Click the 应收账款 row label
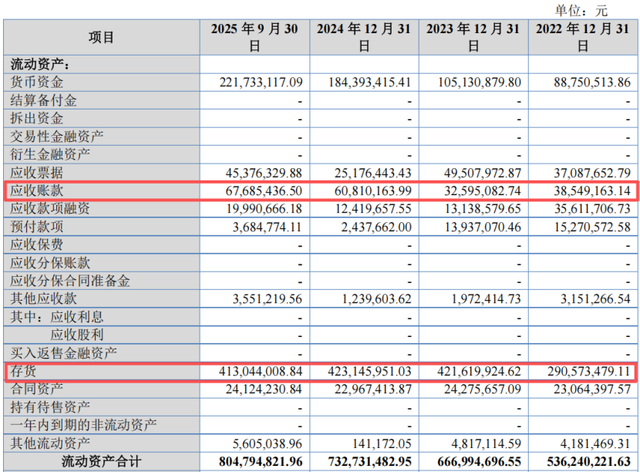 (x=36, y=190)
